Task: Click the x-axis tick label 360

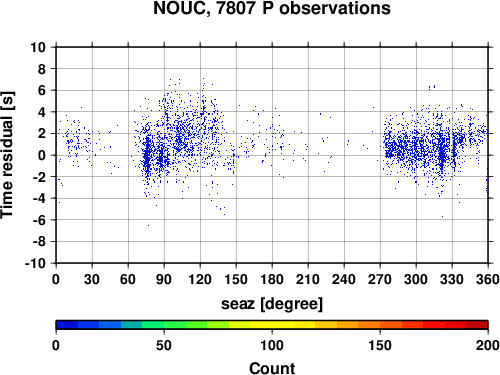Action: 488,279
